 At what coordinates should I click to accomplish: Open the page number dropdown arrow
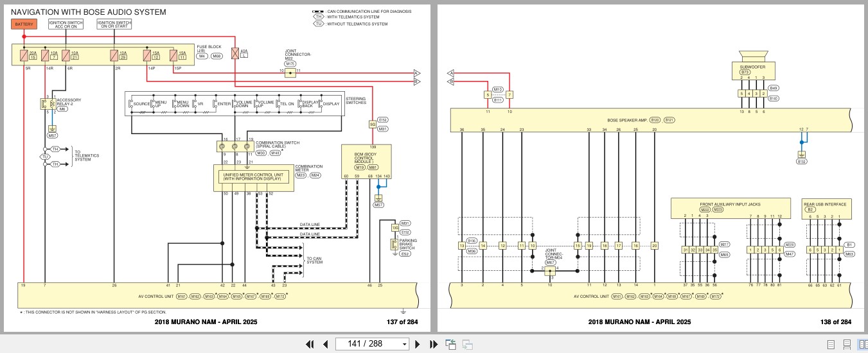(404, 345)
